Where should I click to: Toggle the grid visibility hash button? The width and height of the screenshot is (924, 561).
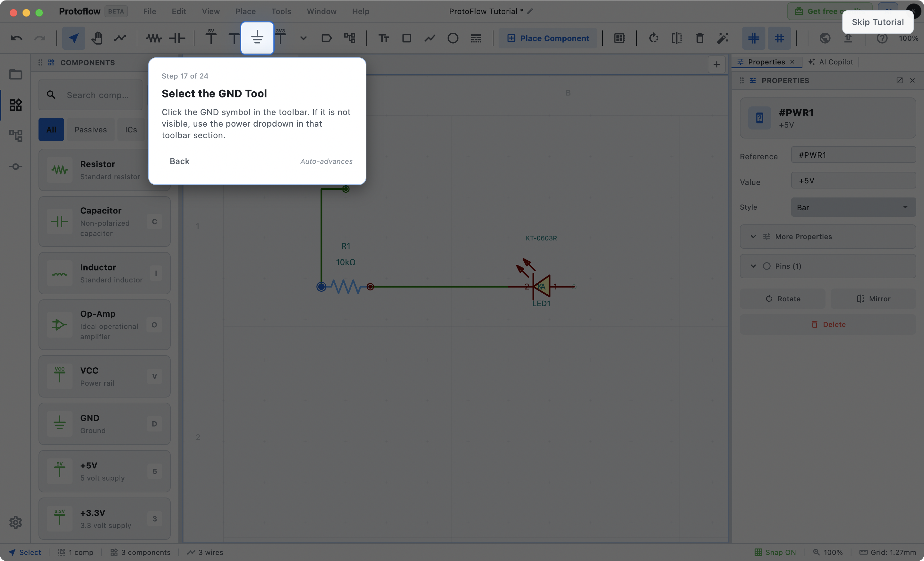point(780,38)
